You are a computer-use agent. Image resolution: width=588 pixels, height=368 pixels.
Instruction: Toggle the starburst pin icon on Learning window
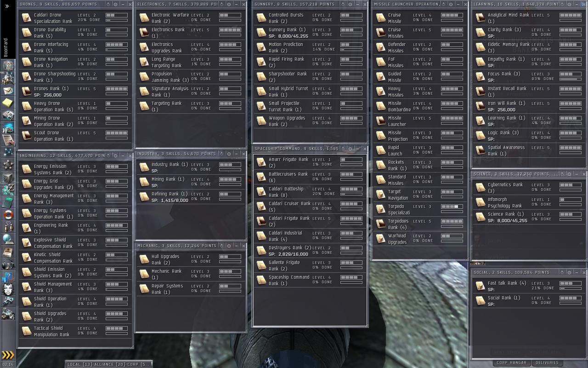(x=562, y=4)
